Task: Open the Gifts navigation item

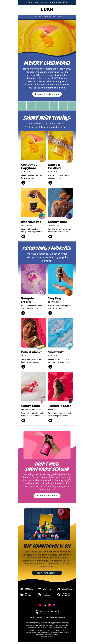Action: pos(60,17)
